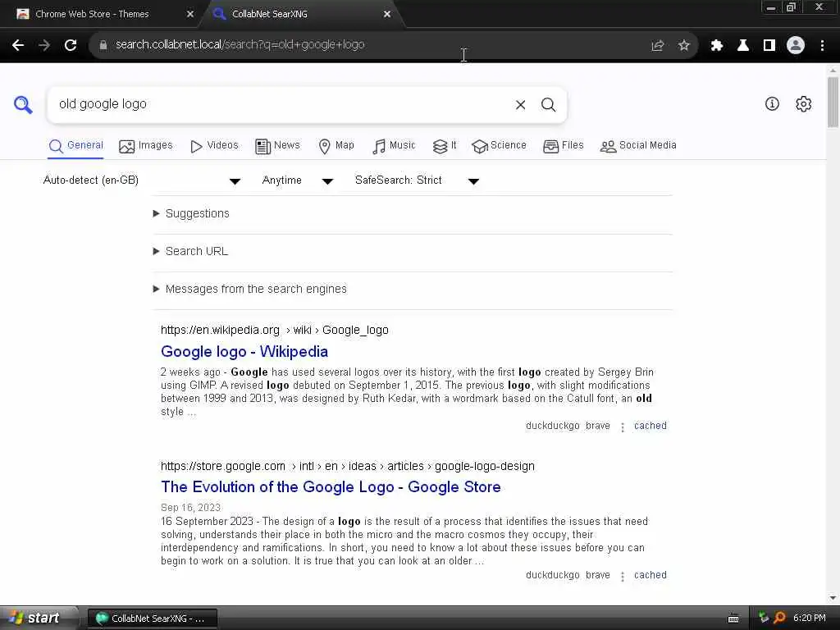Switch to It category
The width and height of the screenshot is (840, 630).
point(445,146)
